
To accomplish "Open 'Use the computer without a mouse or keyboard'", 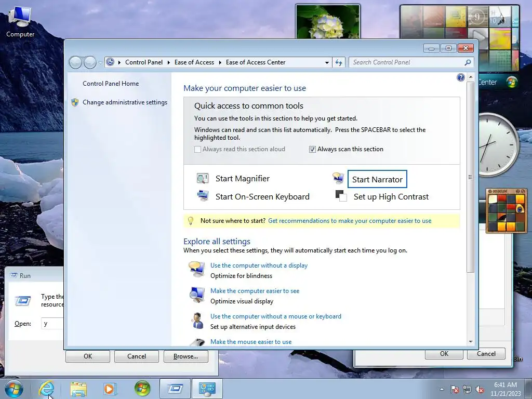I will tap(275, 316).
